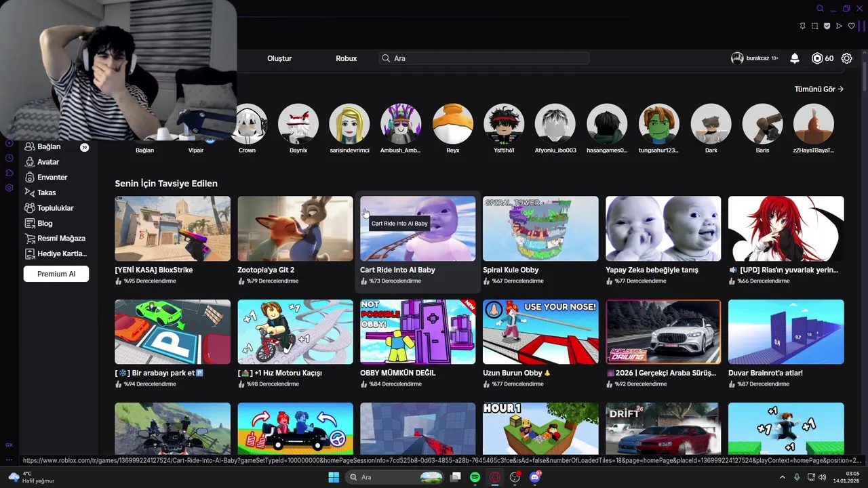This screenshot has width=868, height=488.
Task: Open the Oluştur tab in Roblox header
Action: tap(279, 58)
